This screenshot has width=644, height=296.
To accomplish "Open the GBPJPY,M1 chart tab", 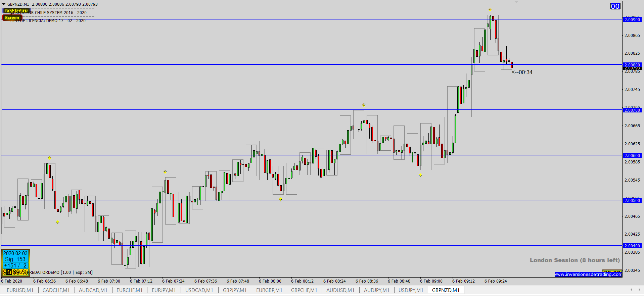I will (x=235, y=290).
